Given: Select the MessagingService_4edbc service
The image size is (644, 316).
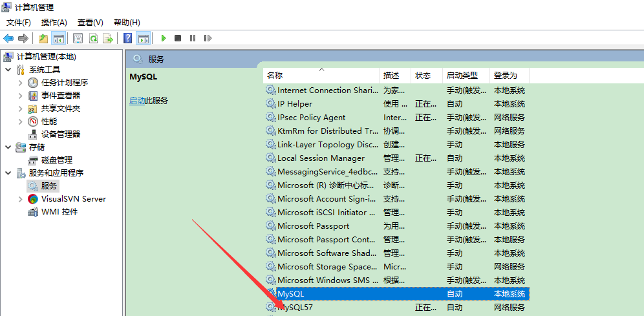Looking at the screenshot, I should point(397,171).
